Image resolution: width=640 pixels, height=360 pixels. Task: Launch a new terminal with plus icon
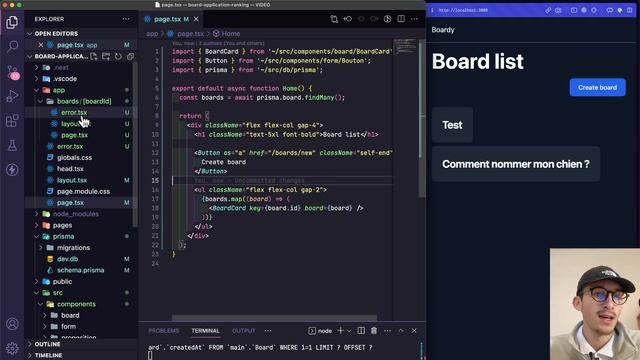(340, 331)
